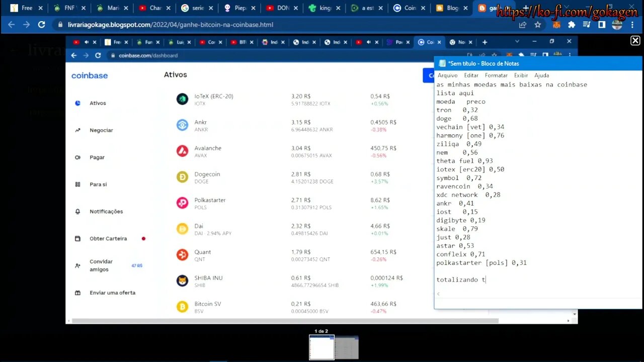Bookmark the blogspot page with star icon
644x362 pixels.
click(x=538, y=25)
